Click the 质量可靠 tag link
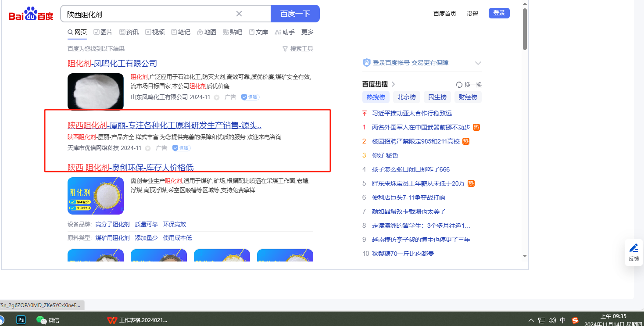This screenshot has height=326, width=644. 147,224
